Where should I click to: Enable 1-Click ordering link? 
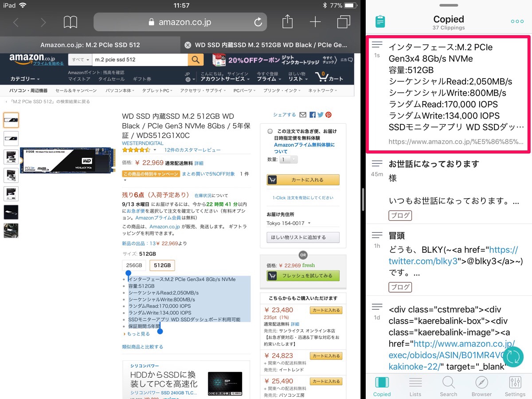303,198
